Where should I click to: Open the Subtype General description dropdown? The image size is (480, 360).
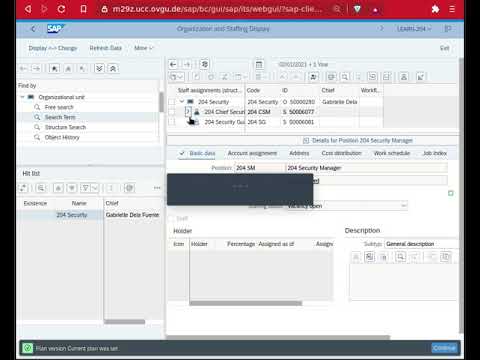point(421,244)
